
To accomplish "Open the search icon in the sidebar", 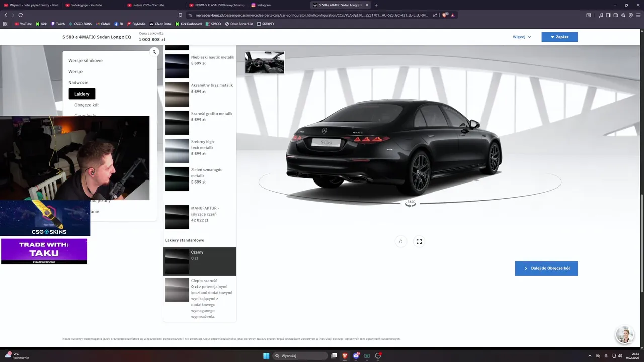I will (x=154, y=52).
